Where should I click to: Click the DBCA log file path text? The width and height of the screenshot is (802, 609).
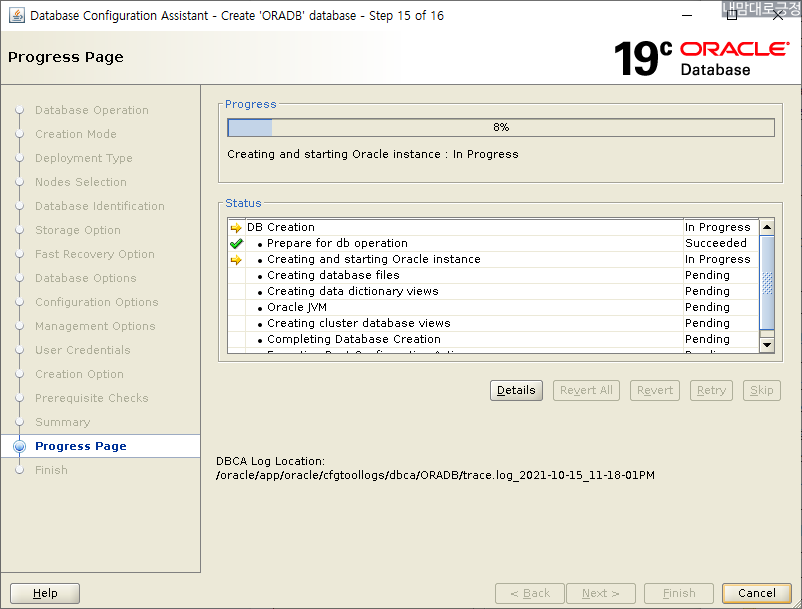(435, 476)
